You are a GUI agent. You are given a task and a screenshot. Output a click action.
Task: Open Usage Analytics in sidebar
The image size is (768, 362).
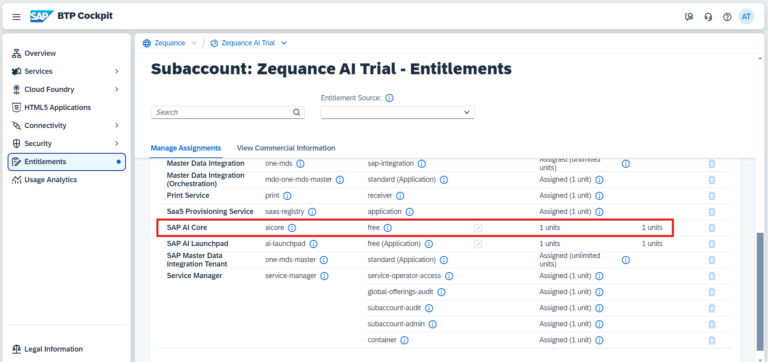tap(50, 180)
